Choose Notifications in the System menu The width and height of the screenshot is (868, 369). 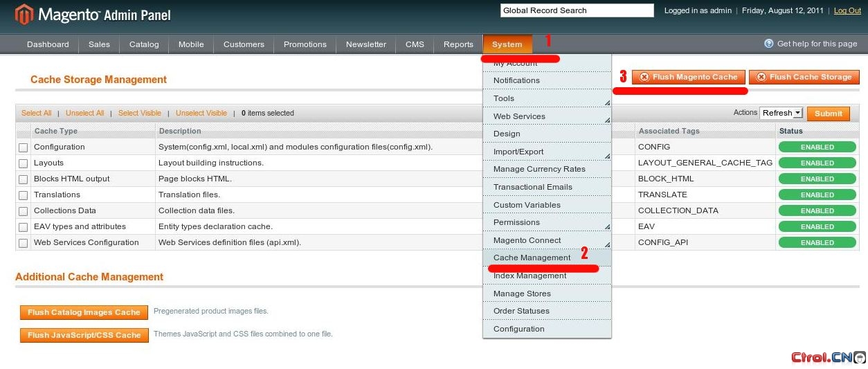(547, 80)
